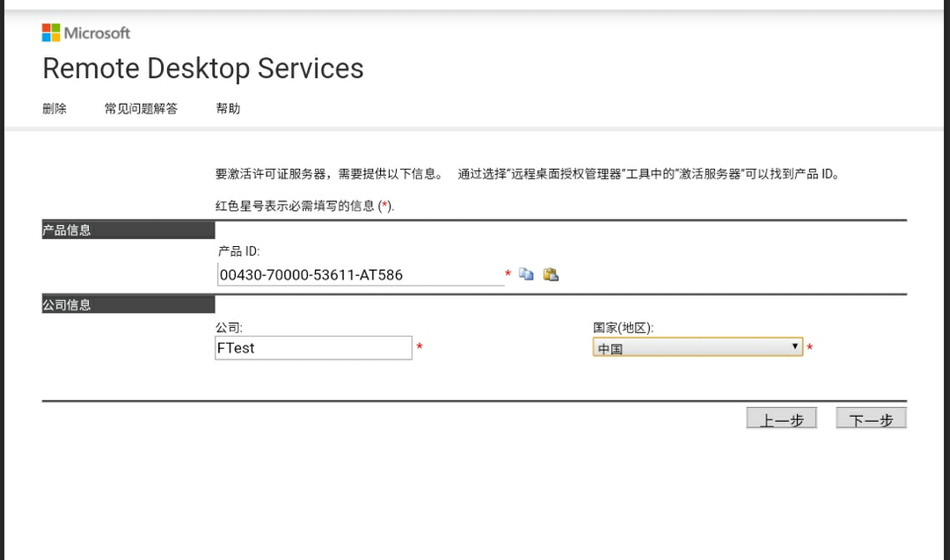Click the Remote Desktop Services heading
950x560 pixels.
[203, 68]
